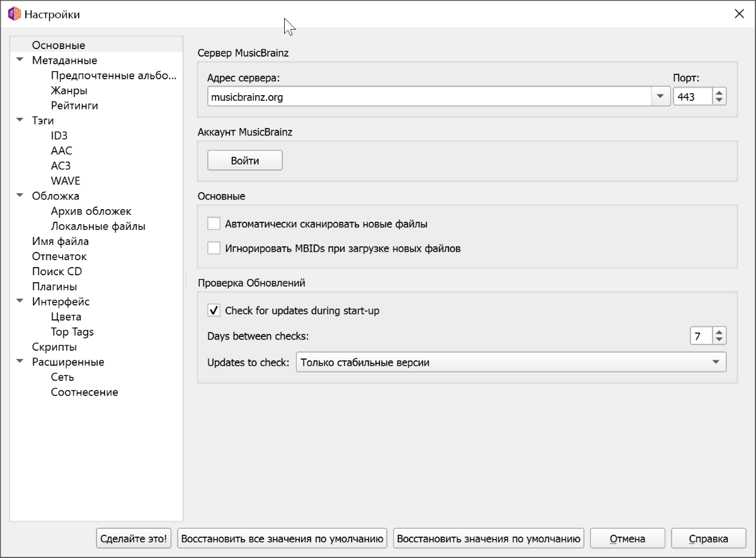Go to Поиск CD settings

(57, 272)
